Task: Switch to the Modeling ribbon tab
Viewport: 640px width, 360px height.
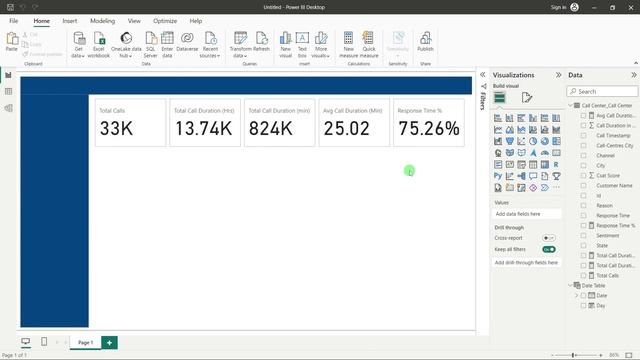Action: coord(102,21)
